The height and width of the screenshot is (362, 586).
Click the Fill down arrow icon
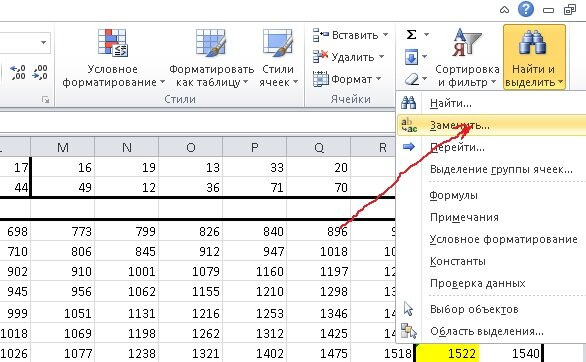(411, 58)
